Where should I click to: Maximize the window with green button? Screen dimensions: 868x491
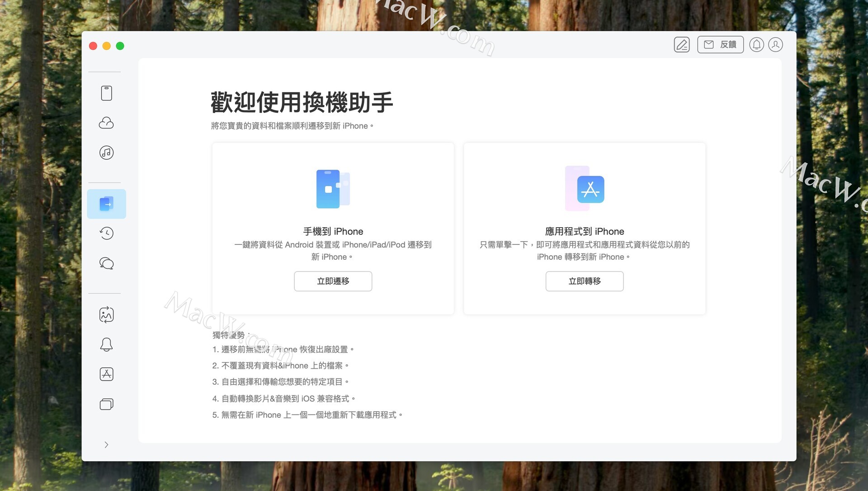(120, 46)
